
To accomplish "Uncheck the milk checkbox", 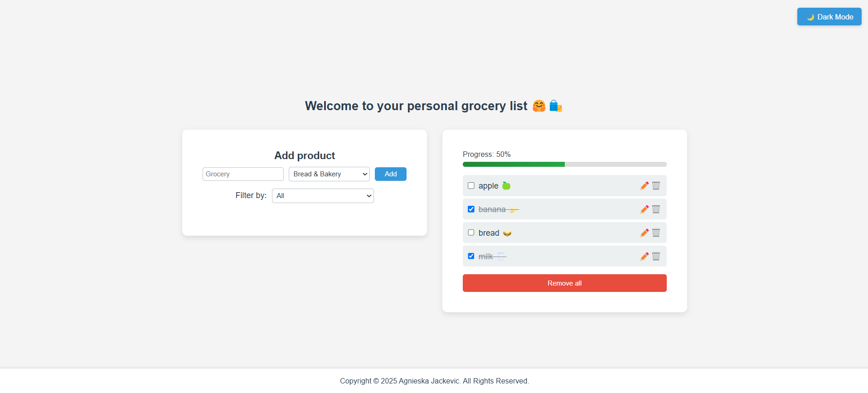I will point(471,256).
